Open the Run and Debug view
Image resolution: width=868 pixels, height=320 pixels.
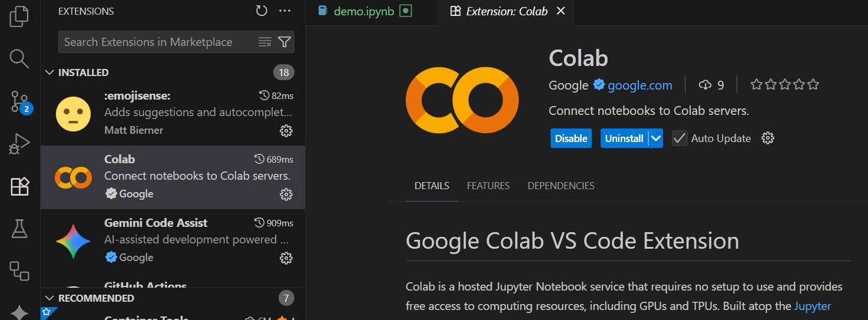(x=19, y=144)
